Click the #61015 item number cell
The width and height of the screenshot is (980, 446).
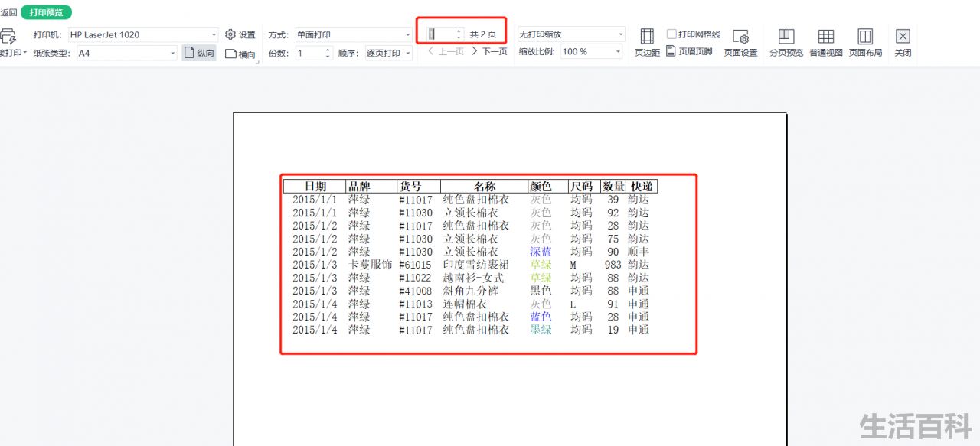click(x=415, y=265)
